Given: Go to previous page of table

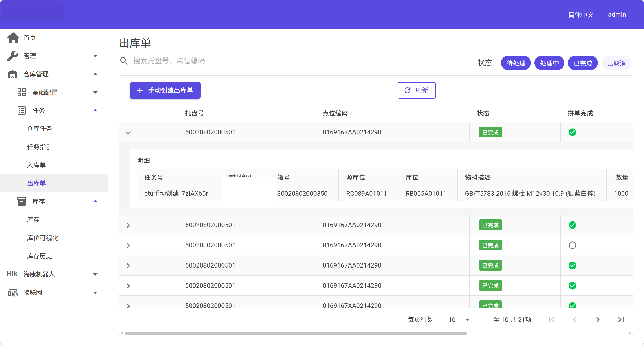Looking at the screenshot, I should click(575, 320).
